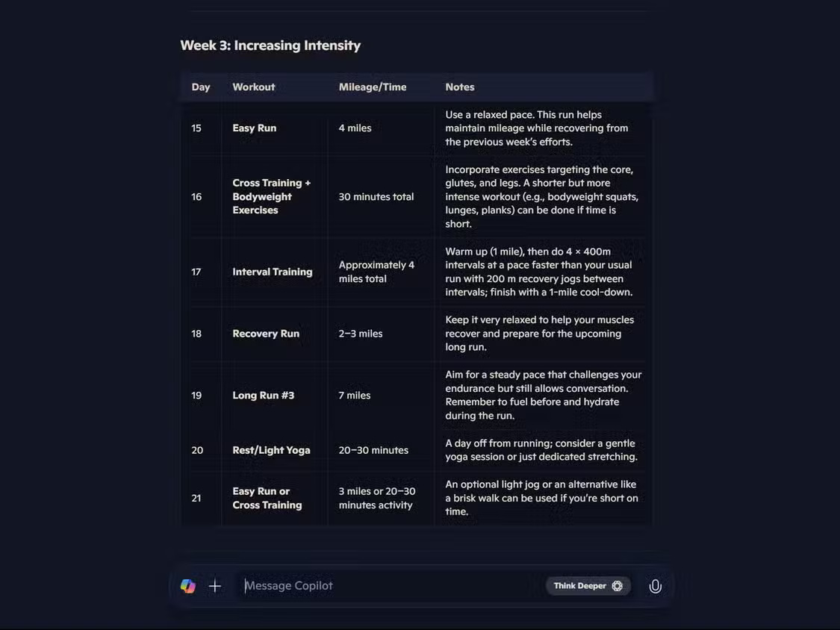Toggle the Think Deeper mode
Image resolution: width=840 pixels, height=630 pixels.
pos(588,586)
